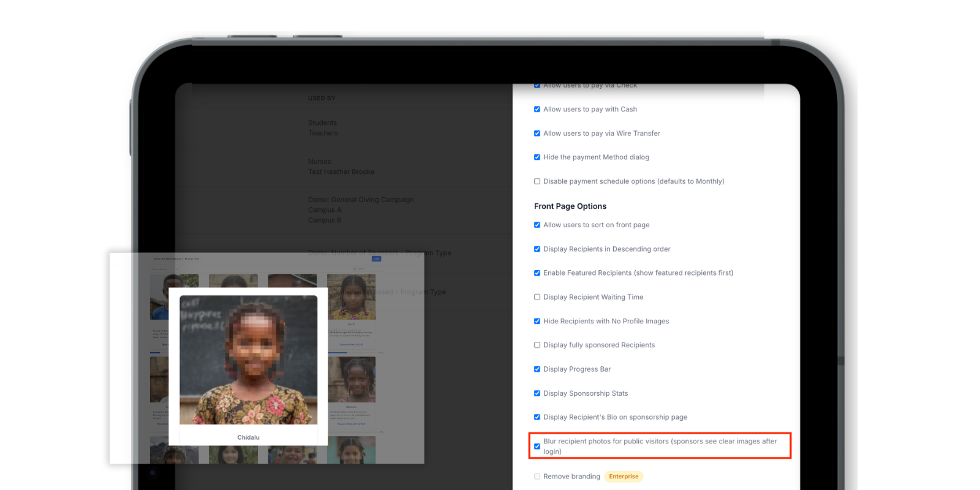Check Display Recipient Waiting Time
Viewport: 980px width, 490px height.
pos(537,297)
